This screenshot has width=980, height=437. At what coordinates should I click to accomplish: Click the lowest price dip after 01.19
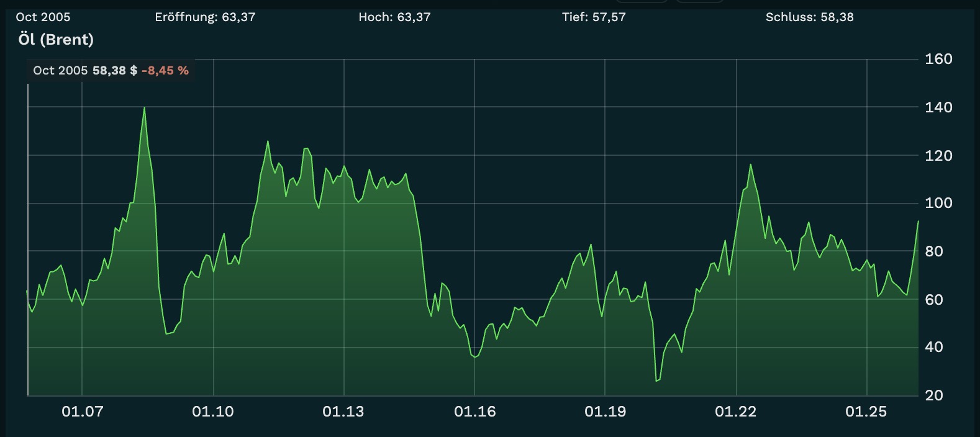click(x=656, y=380)
